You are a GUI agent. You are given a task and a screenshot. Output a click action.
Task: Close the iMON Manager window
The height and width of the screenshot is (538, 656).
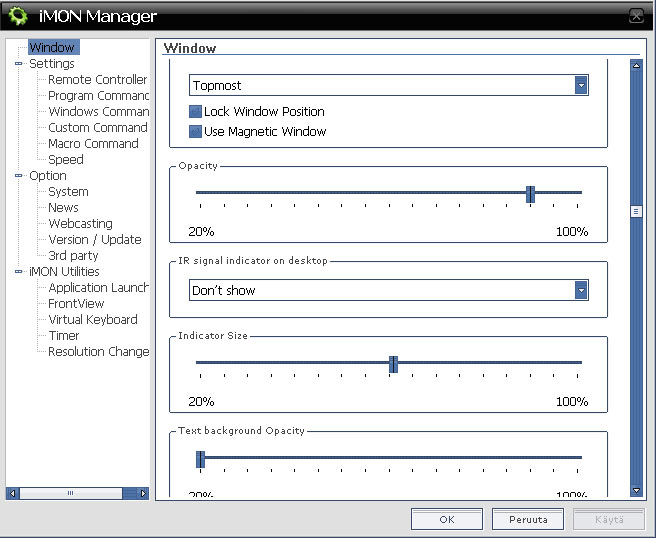(636, 16)
